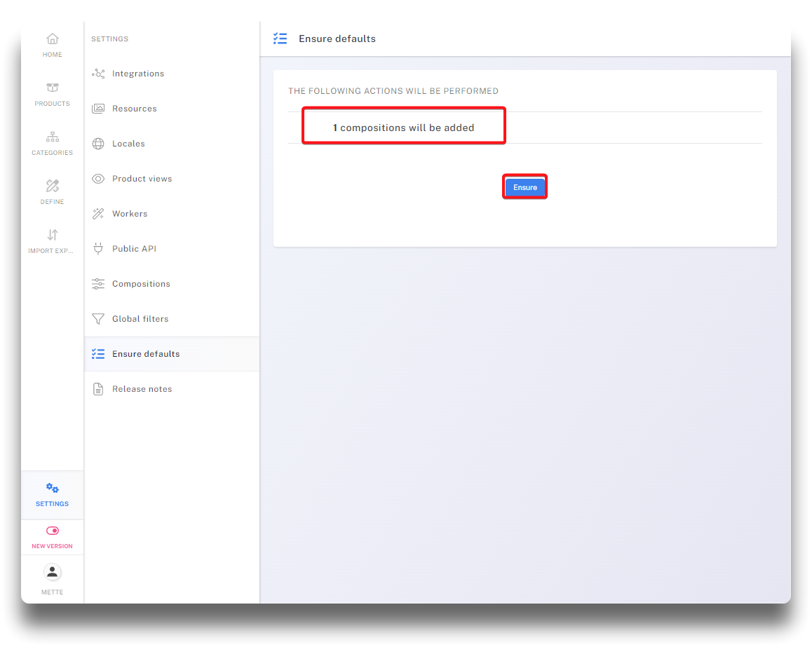The width and height of the screenshot is (812, 647).
Task: Click the Settings gears icon
Action: click(53, 488)
